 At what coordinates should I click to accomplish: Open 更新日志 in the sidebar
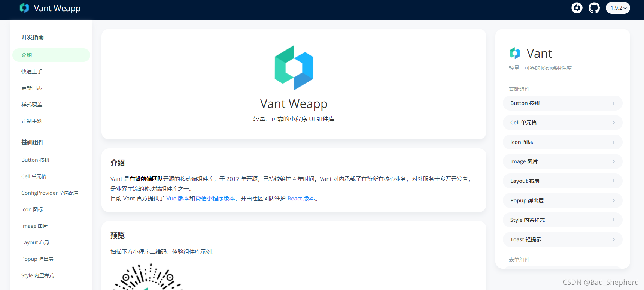(32, 88)
